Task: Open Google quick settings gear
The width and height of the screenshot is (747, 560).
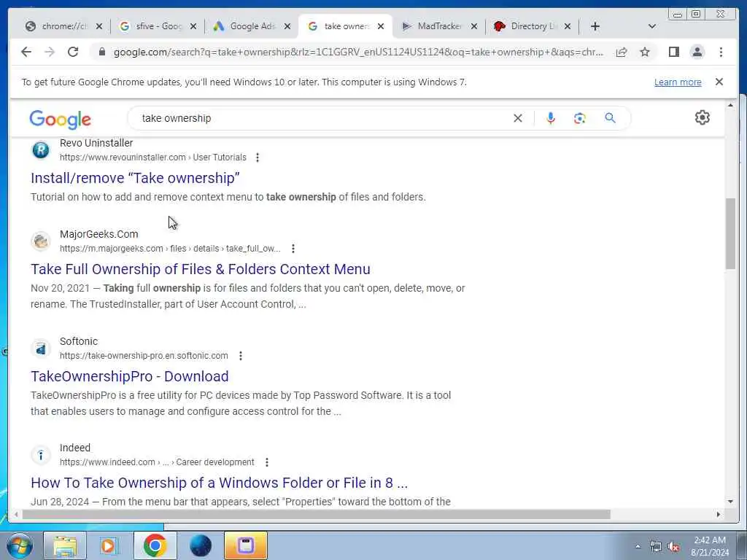Action: coord(703,117)
